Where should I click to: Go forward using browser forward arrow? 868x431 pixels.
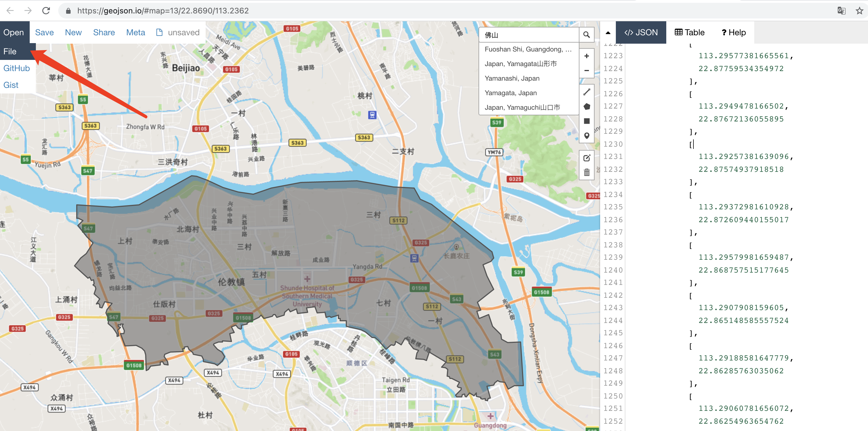(x=28, y=10)
